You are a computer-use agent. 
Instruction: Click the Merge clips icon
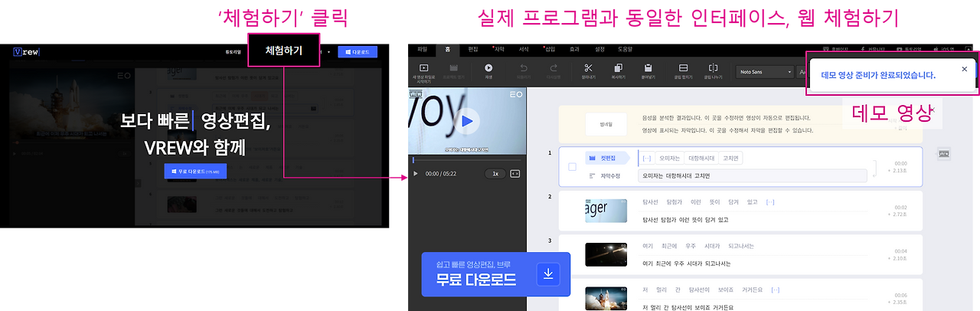(x=683, y=71)
